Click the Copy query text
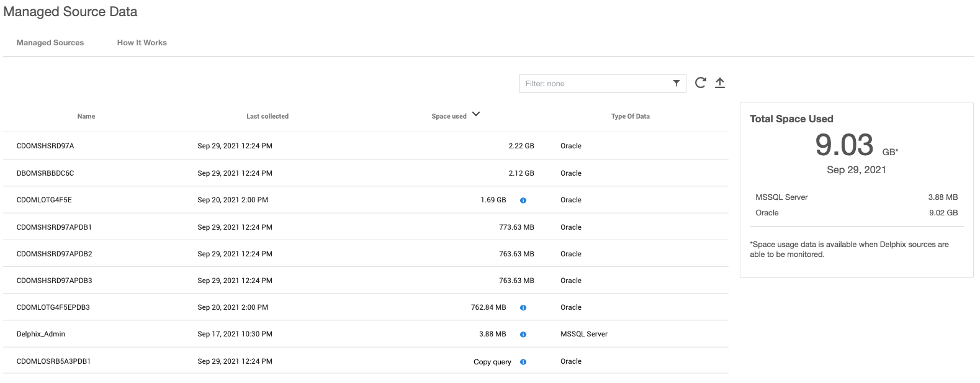Image resolution: width=980 pixels, height=383 pixels. (x=492, y=362)
